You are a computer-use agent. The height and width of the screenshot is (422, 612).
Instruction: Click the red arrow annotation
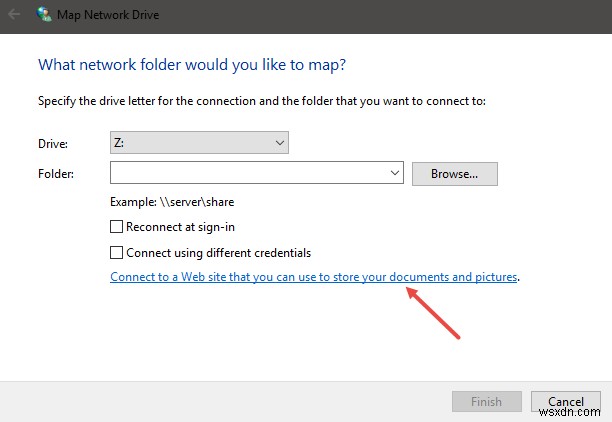tap(435, 311)
